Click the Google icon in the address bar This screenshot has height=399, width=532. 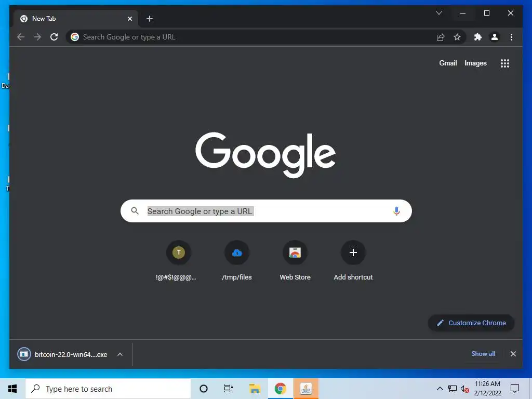coord(75,37)
